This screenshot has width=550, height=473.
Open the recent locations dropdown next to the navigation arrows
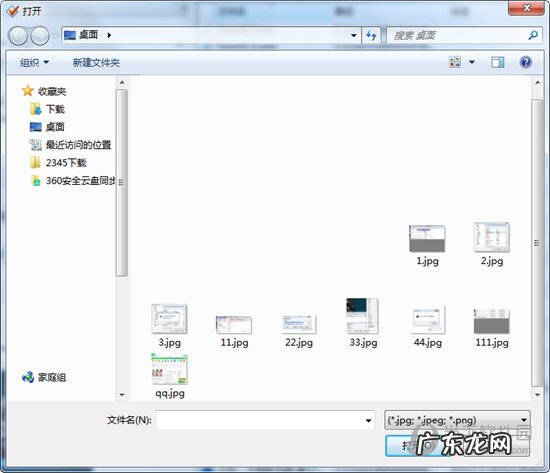point(55,36)
